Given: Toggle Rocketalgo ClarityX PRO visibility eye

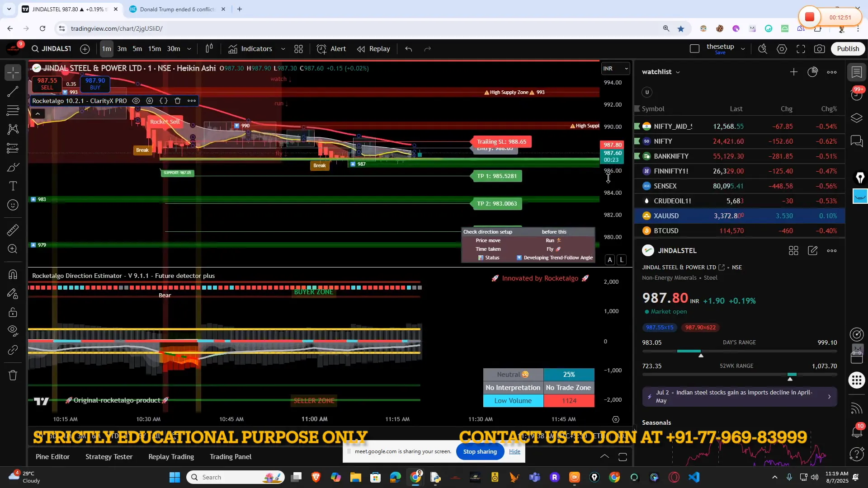Looking at the screenshot, I should pos(136,101).
